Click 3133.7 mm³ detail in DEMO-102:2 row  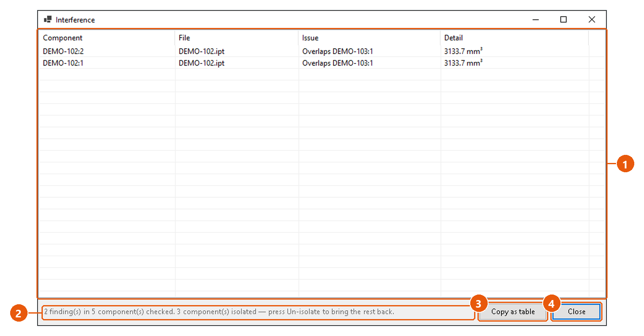coord(463,51)
